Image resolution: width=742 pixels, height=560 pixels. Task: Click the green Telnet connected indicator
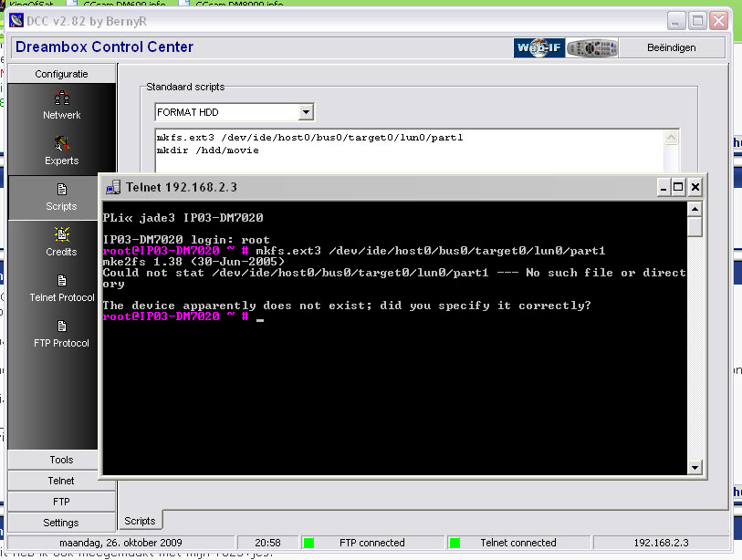coord(455,543)
